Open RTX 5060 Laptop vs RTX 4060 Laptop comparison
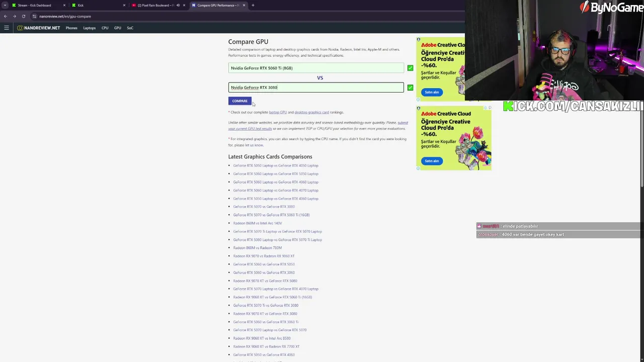Viewport: 644px width, 362px height. coord(276,182)
